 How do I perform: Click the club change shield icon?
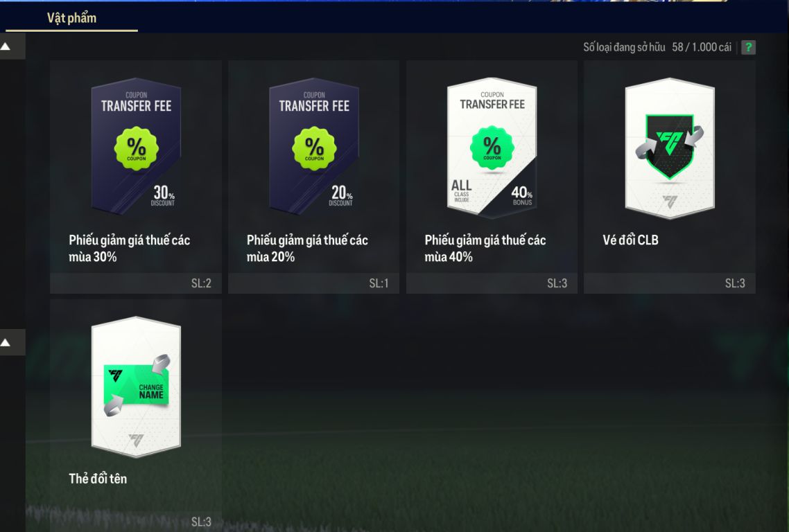pyautogui.click(x=670, y=146)
